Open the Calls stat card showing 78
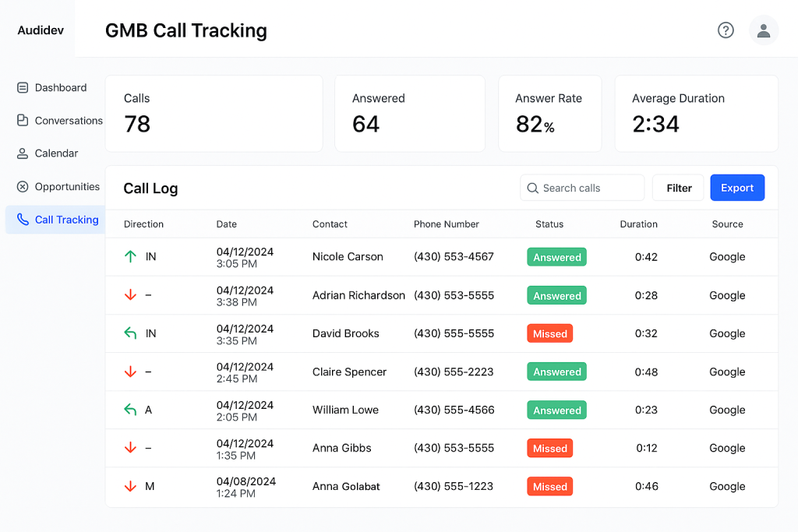Image resolution: width=798 pixels, height=532 pixels. click(215, 113)
